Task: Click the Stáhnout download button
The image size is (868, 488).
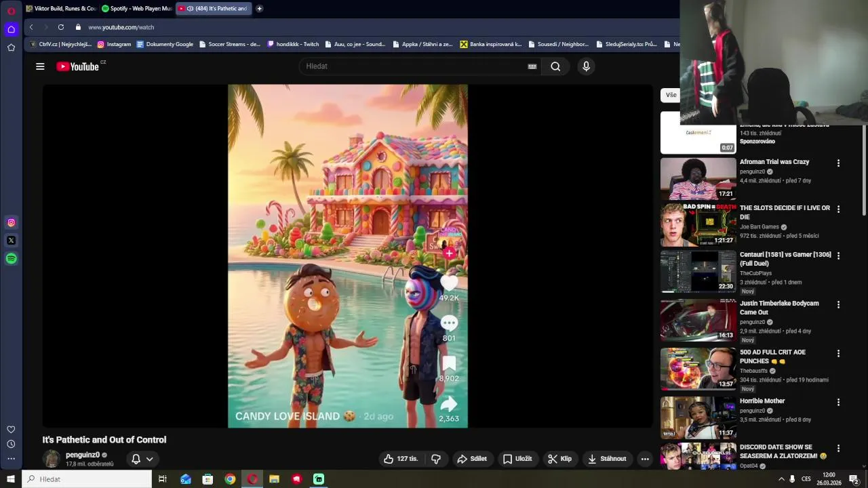Action: (607, 459)
